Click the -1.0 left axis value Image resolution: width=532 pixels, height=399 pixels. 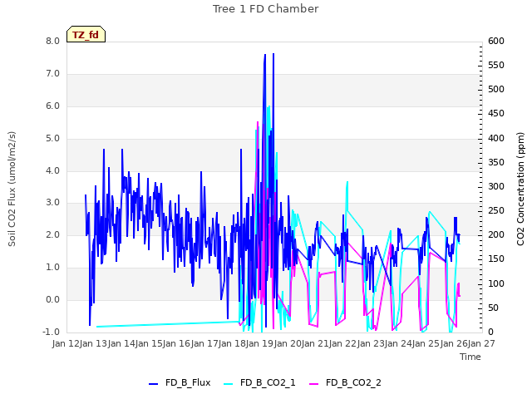[51, 332]
